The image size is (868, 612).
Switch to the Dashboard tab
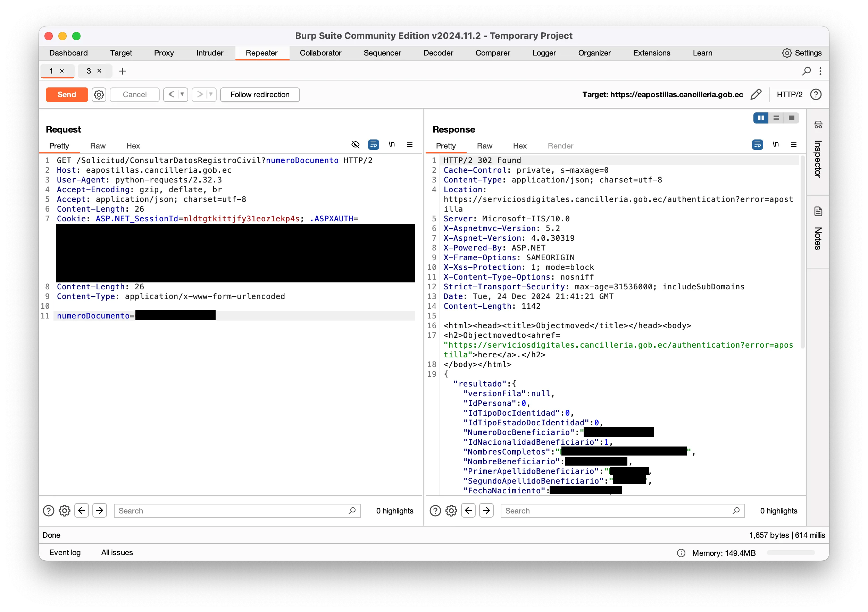[x=68, y=53]
